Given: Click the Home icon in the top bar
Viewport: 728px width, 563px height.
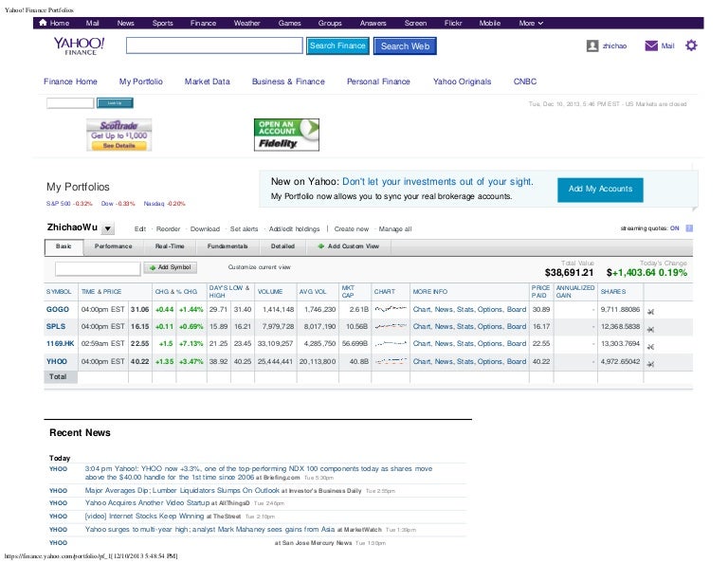Looking at the screenshot, I should pyautogui.click(x=44, y=23).
